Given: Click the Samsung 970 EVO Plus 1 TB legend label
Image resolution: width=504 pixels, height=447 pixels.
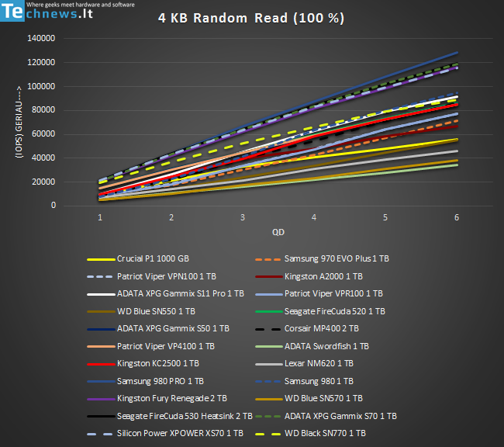Looking at the screenshot, I should 337,259.
